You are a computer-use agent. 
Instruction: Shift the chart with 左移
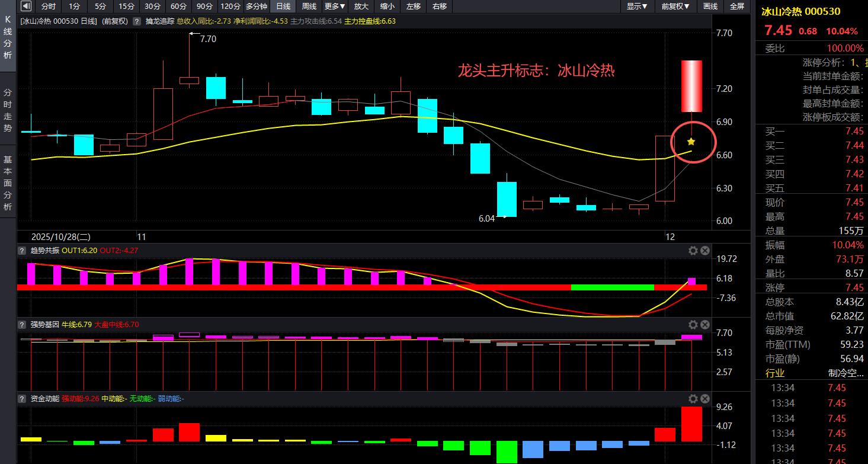point(414,7)
